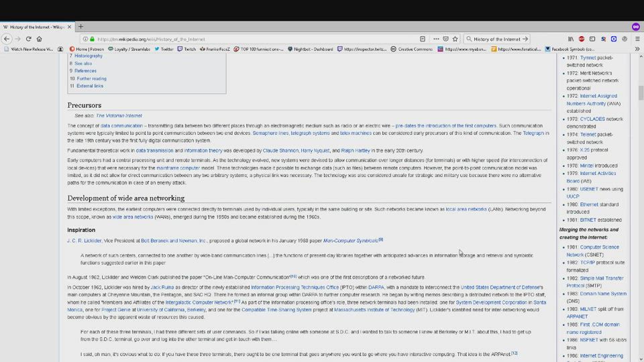This screenshot has height=362, width=644.
Task: Select the History of the Internet tab
Action: [x=35, y=27]
